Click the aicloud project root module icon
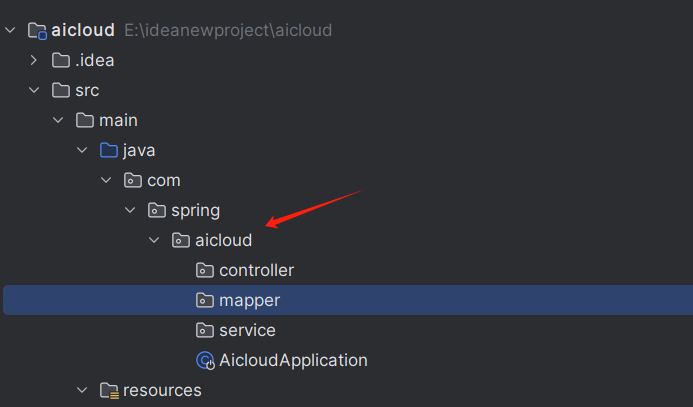The image size is (693, 407). pos(37,30)
